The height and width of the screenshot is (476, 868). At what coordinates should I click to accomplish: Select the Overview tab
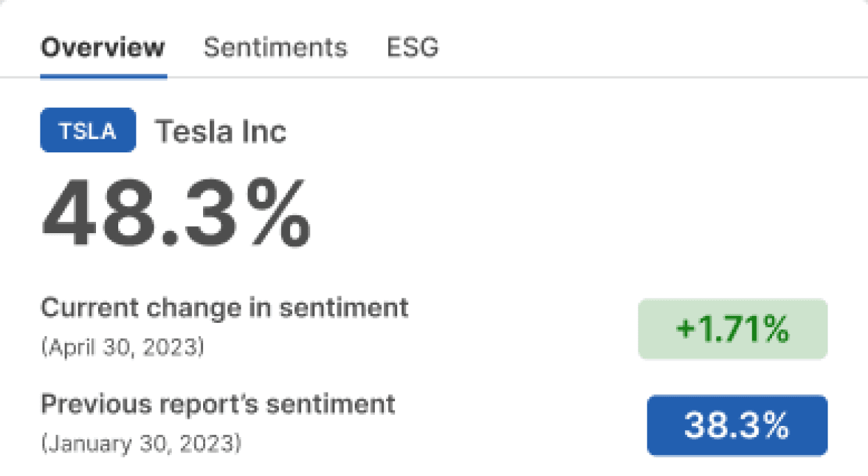click(x=103, y=48)
